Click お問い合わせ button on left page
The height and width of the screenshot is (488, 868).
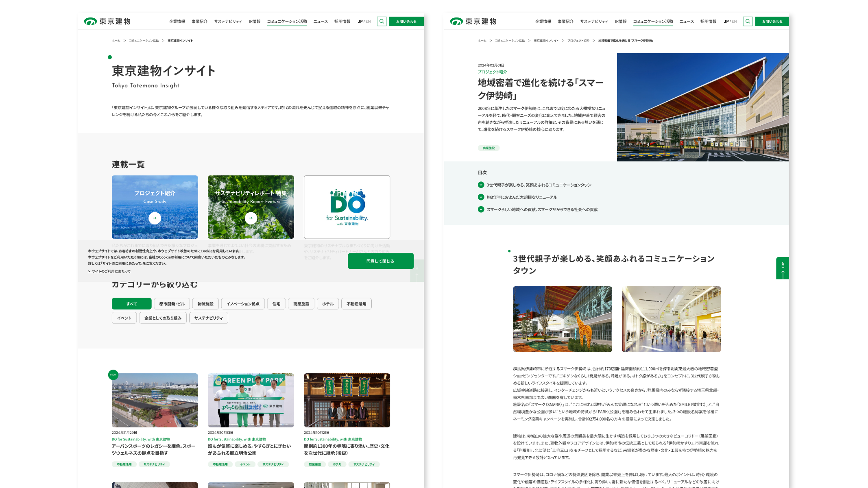[406, 21]
